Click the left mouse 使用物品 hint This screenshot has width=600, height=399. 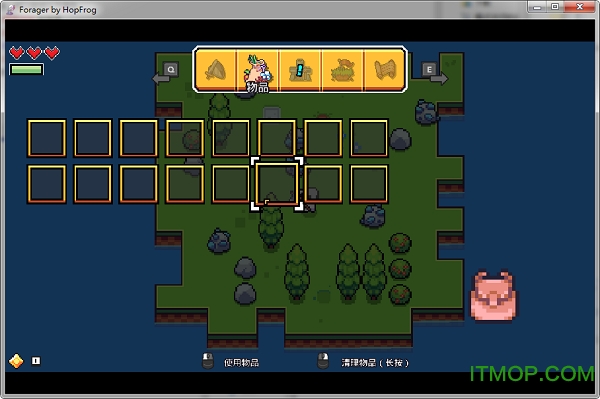click(x=230, y=362)
